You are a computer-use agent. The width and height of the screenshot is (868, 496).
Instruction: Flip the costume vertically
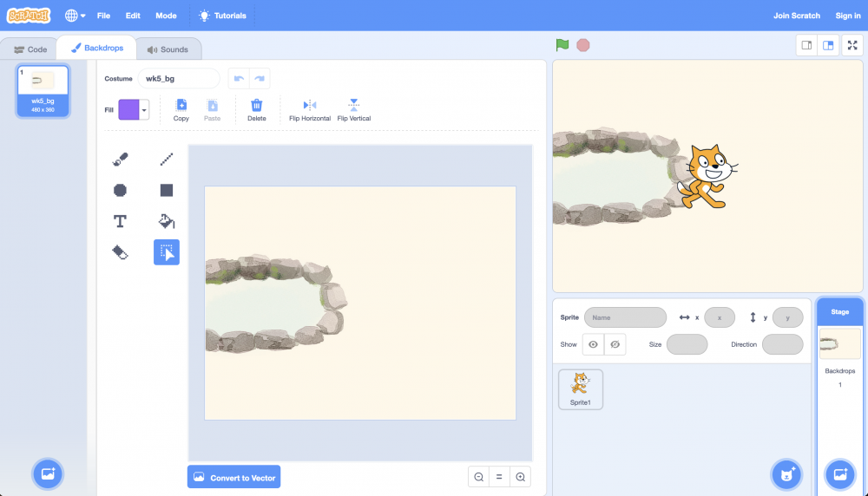click(354, 109)
